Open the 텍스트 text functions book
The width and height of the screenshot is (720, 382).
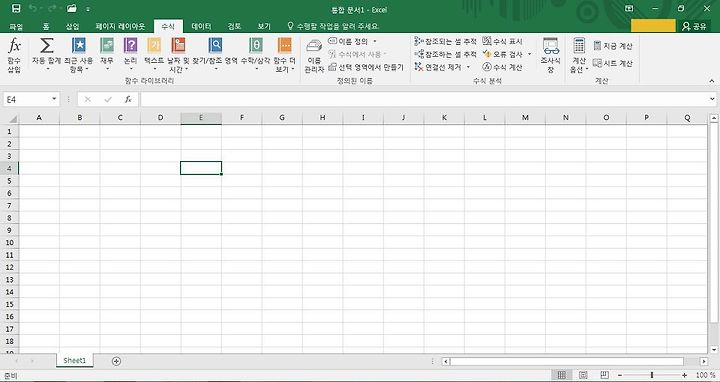coord(154,55)
